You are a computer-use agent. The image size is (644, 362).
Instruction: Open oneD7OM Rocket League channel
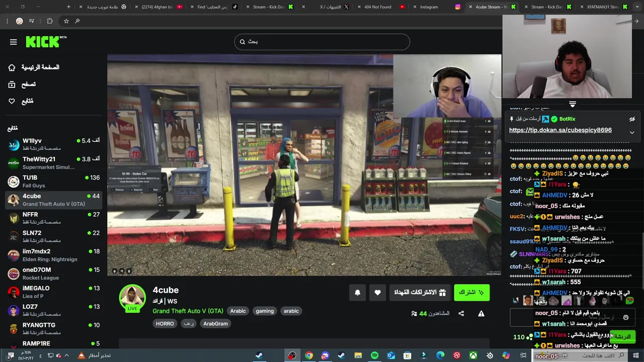pyautogui.click(x=53, y=274)
